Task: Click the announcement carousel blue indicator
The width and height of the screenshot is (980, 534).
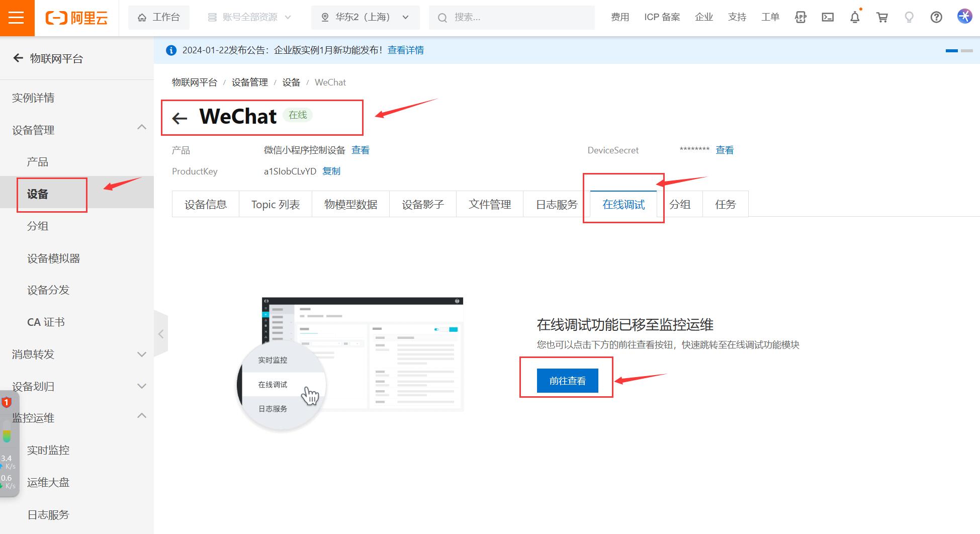Action: (x=952, y=51)
